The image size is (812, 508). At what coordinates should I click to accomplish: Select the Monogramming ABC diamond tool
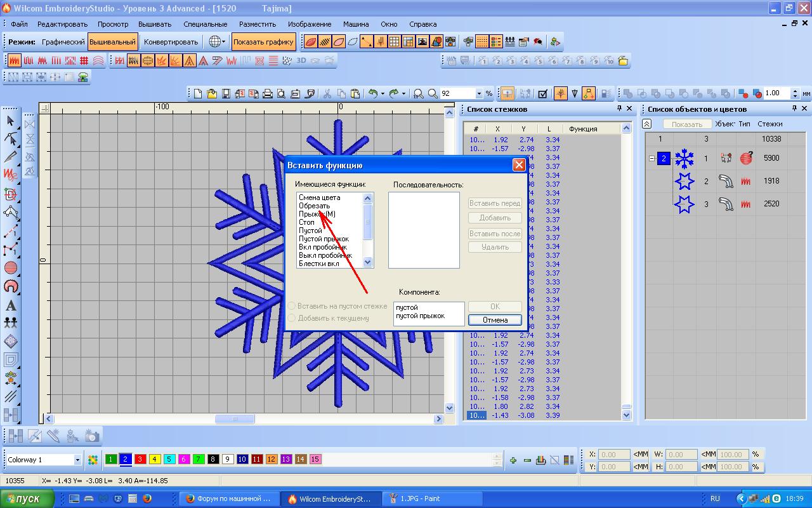point(11,342)
